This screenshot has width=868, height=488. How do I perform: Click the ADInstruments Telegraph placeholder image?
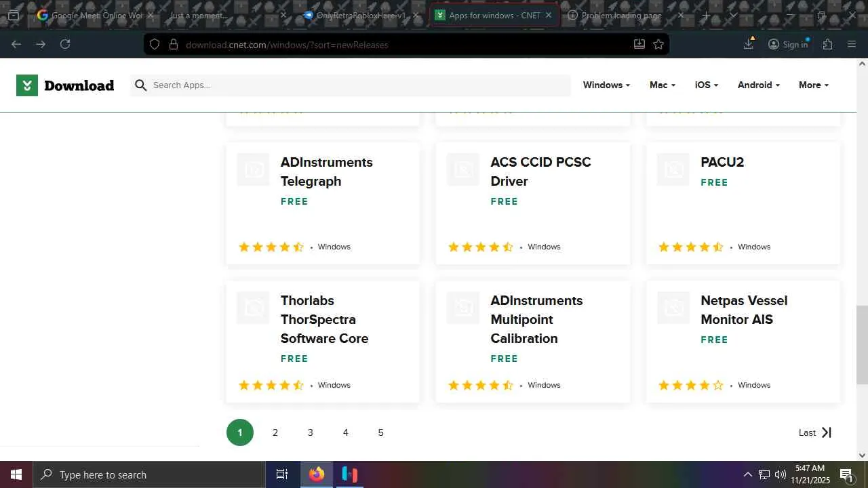point(253,169)
